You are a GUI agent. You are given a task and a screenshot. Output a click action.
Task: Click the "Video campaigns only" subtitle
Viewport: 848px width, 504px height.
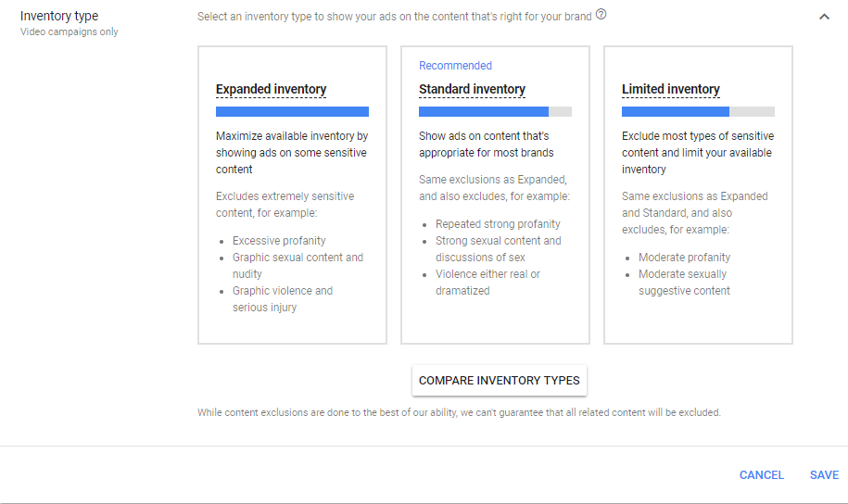coord(70,32)
